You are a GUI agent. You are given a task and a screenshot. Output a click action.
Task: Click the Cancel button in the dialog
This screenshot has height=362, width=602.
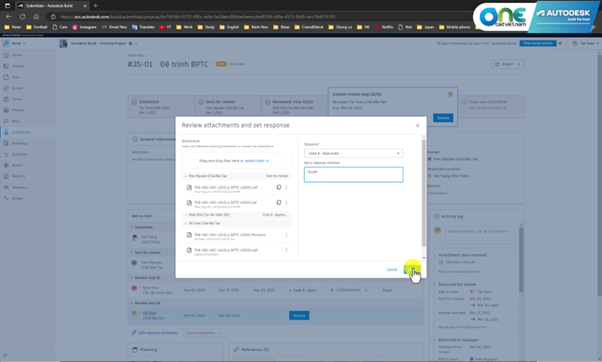(x=392, y=269)
